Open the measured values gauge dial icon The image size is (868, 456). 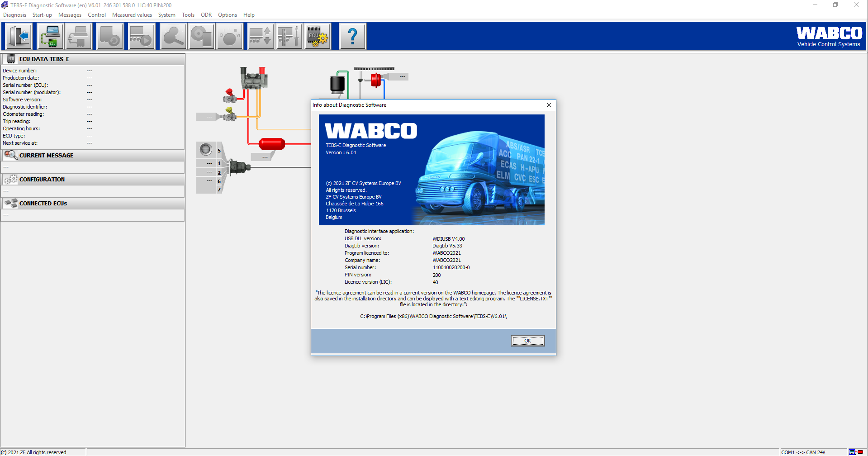[229, 36]
